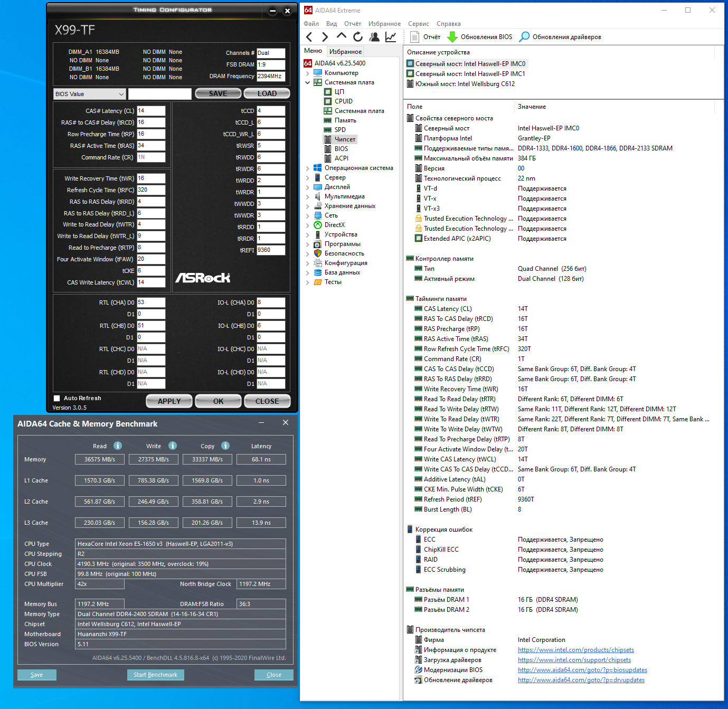Click SAVE in Timing Configurator
This screenshot has height=709, width=728.
point(218,93)
